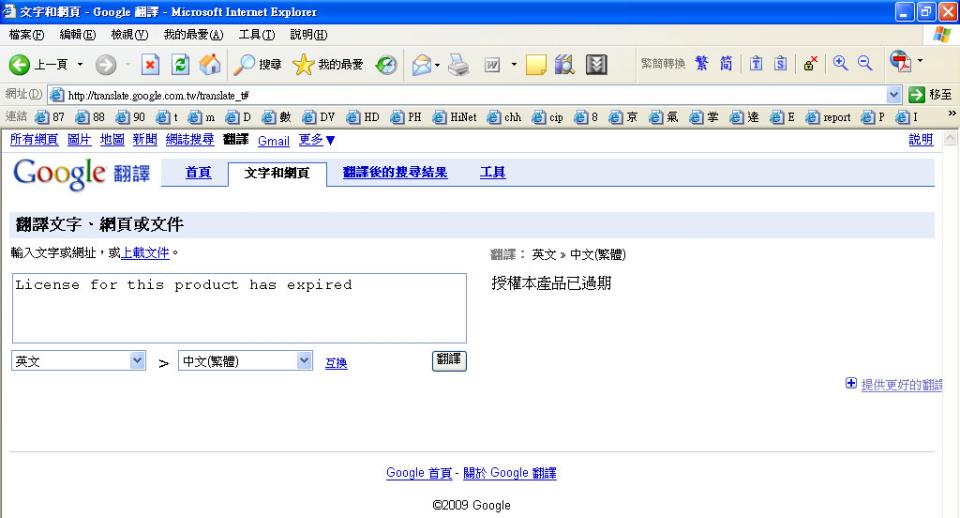Click inside the translation text input box
Viewport: 960px width, 518px height.
[x=239, y=308]
